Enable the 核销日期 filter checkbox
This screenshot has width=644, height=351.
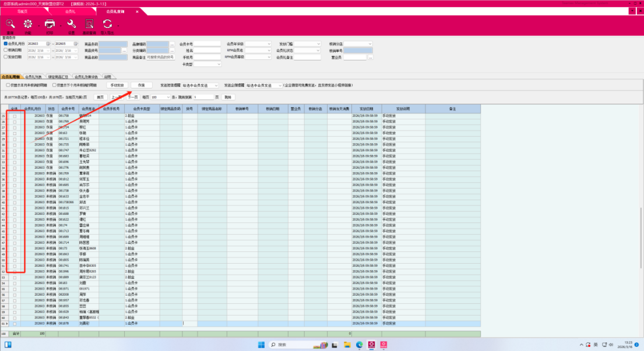[x=5, y=51]
